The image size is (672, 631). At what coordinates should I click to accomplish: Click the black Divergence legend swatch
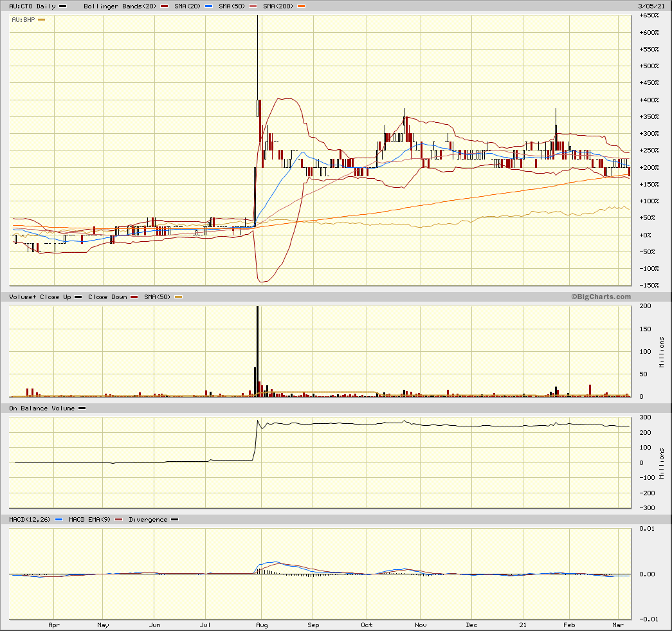point(174,520)
